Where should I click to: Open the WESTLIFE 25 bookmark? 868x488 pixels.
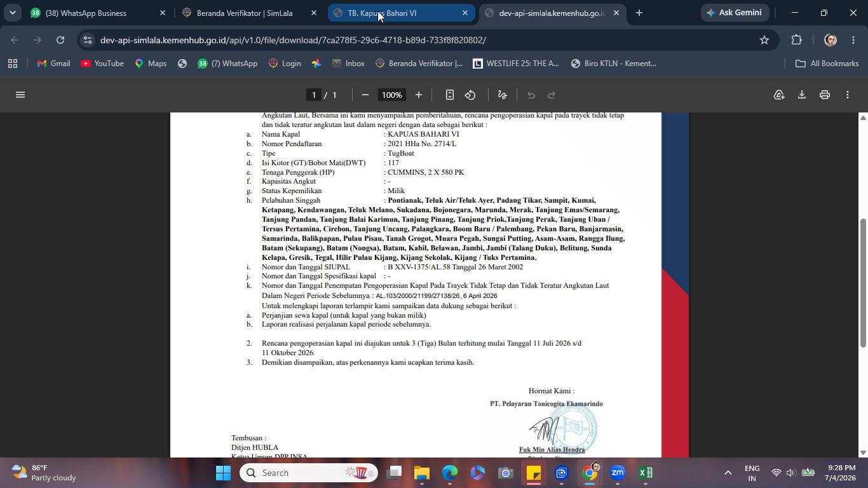point(516,64)
